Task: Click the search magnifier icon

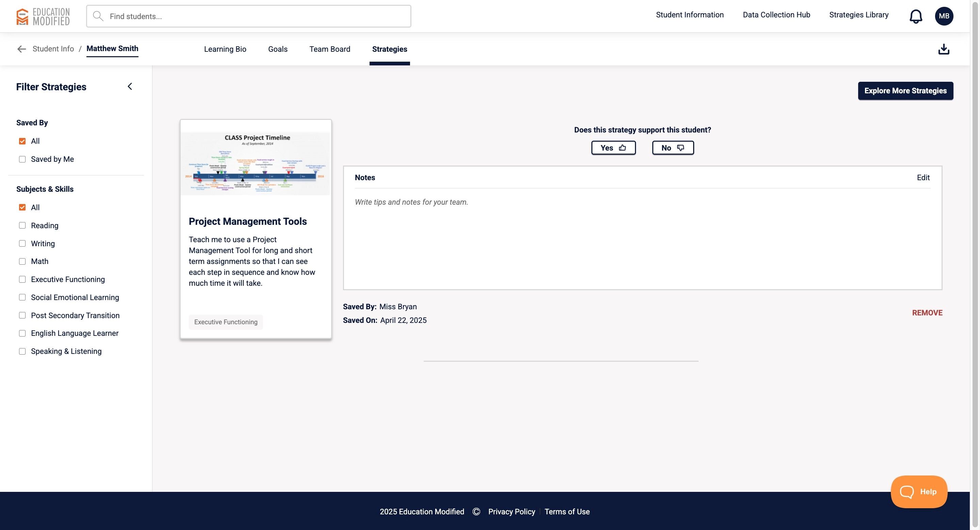Action: [98, 16]
